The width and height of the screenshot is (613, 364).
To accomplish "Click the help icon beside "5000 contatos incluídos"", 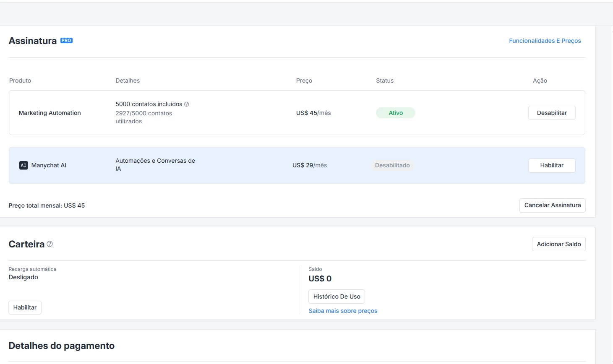I will [x=187, y=104].
